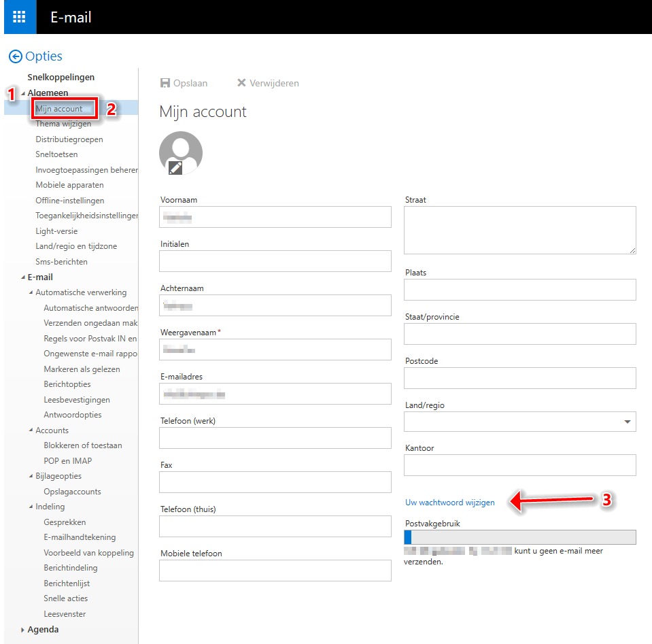The width and height of the screenshot is (652, 644).
Task: Click into the Initialen field
Action: tap(275, 261)
